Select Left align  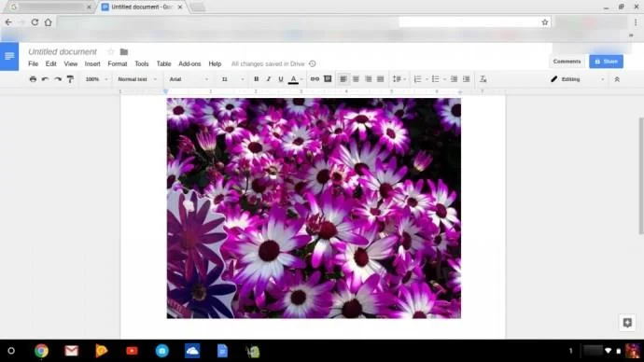[x=343, y=79]
